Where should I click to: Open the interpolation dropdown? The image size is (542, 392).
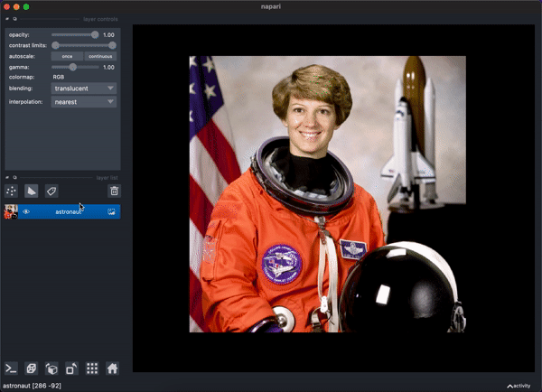click(84, 102)
